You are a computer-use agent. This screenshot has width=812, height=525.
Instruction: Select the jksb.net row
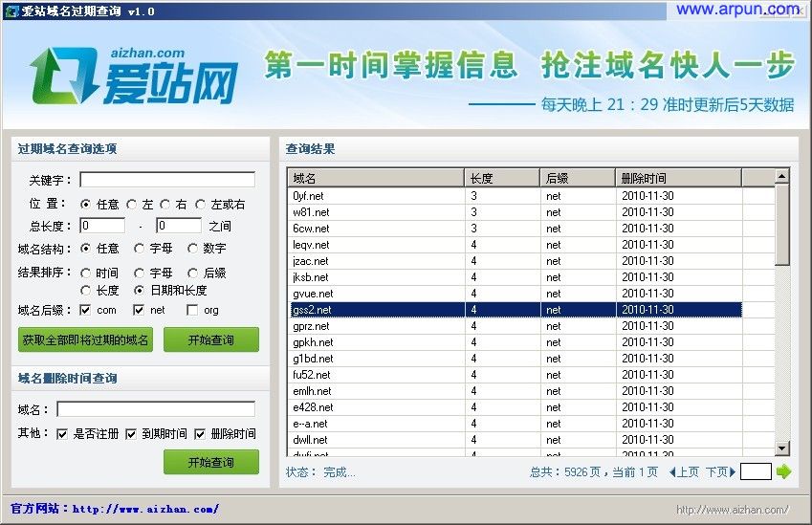tap(516, 277)
